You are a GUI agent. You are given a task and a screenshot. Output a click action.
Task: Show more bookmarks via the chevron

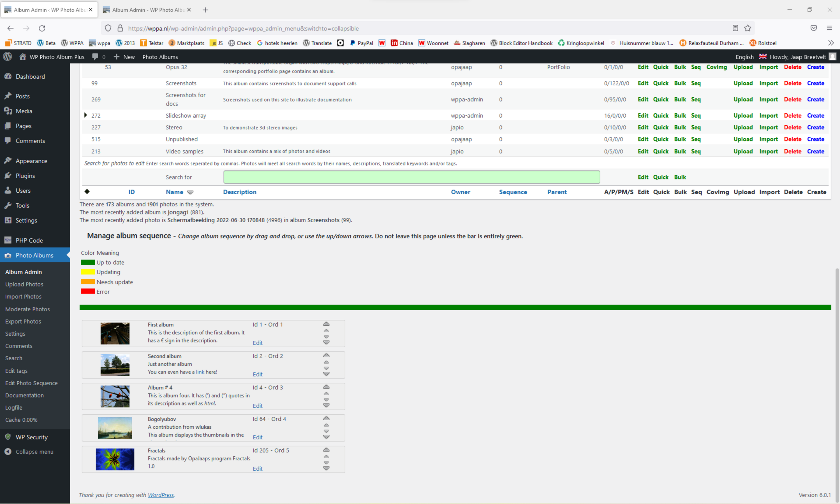pos(831,43)
